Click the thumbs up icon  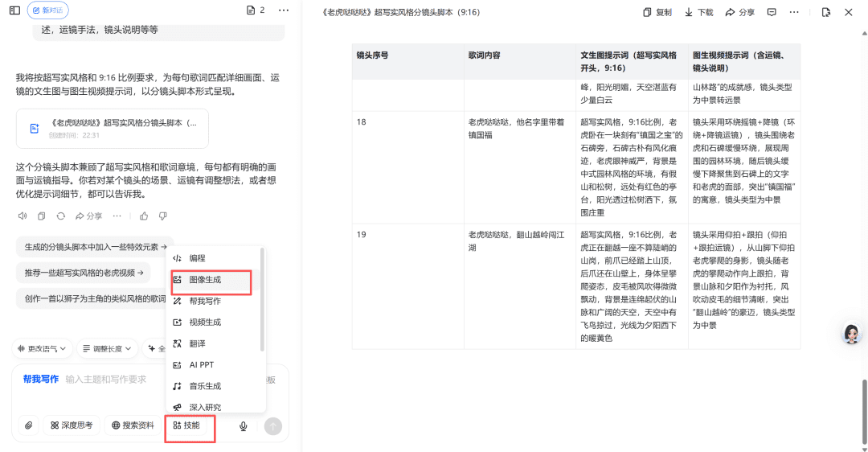pyautogui.click(x=144, y=216)
